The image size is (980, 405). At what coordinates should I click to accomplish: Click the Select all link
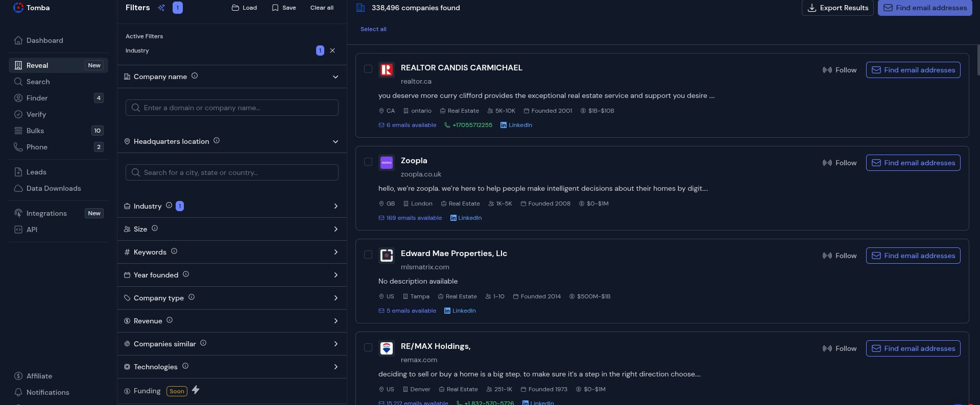(x=373, y=29)
